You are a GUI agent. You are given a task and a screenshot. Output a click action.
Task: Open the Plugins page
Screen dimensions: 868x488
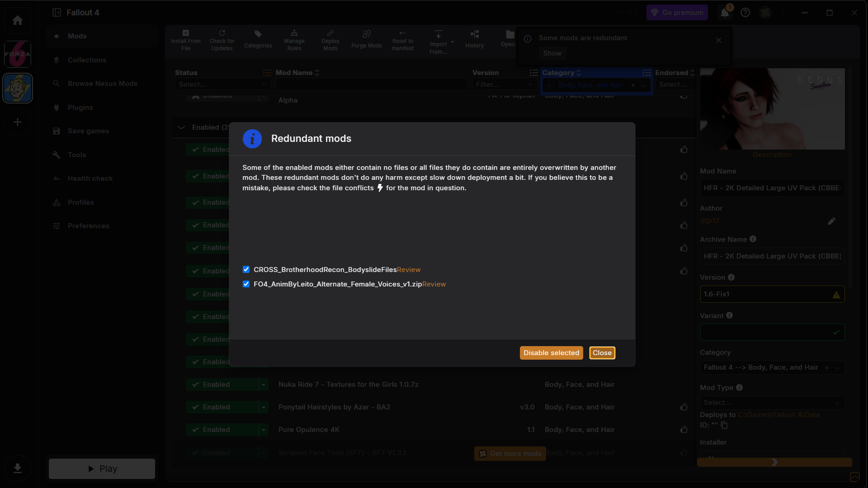coord(102,108)
